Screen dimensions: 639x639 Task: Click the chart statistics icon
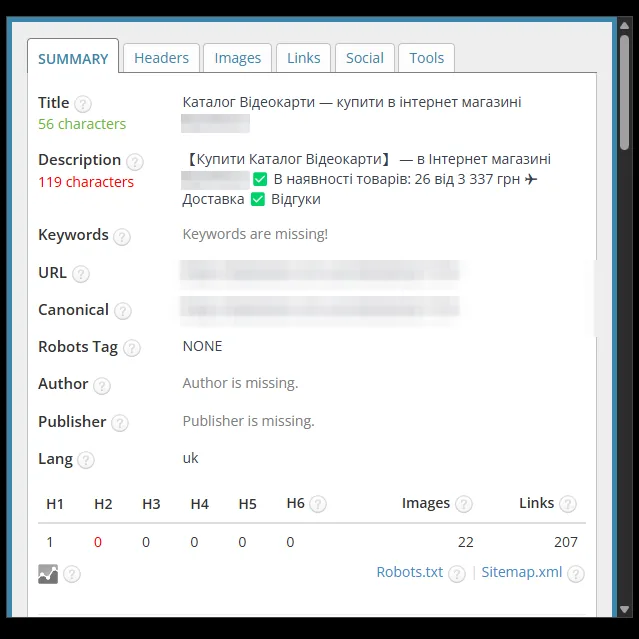tap(48, 574)
